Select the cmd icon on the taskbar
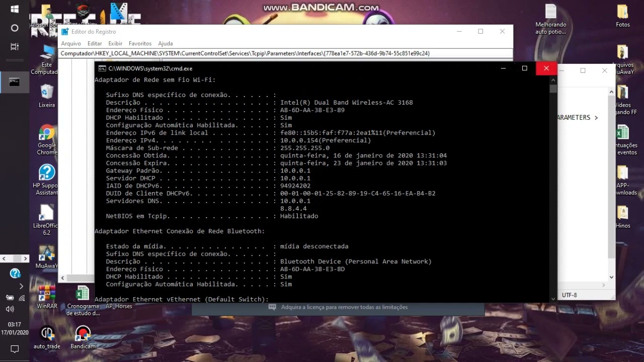The height and width of the screenshot is (362, 644). click(x=14, y=82)
